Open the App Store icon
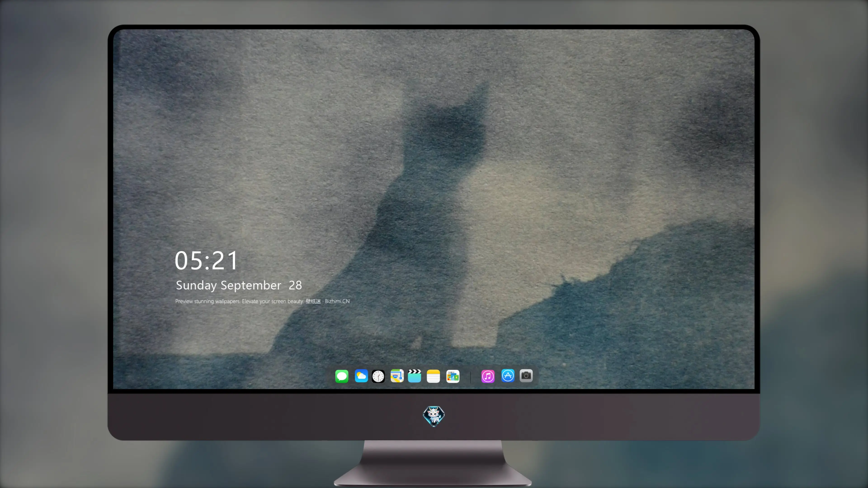 click(x=508, y=375)
